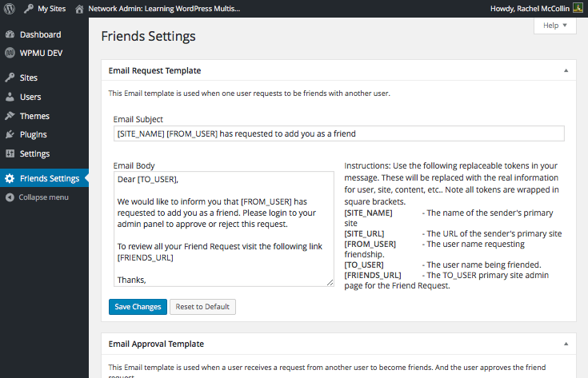The width and height of the screenshot is (588, 378).
Task: Click inside the Email Body textarea
Action: coord(223,229)
